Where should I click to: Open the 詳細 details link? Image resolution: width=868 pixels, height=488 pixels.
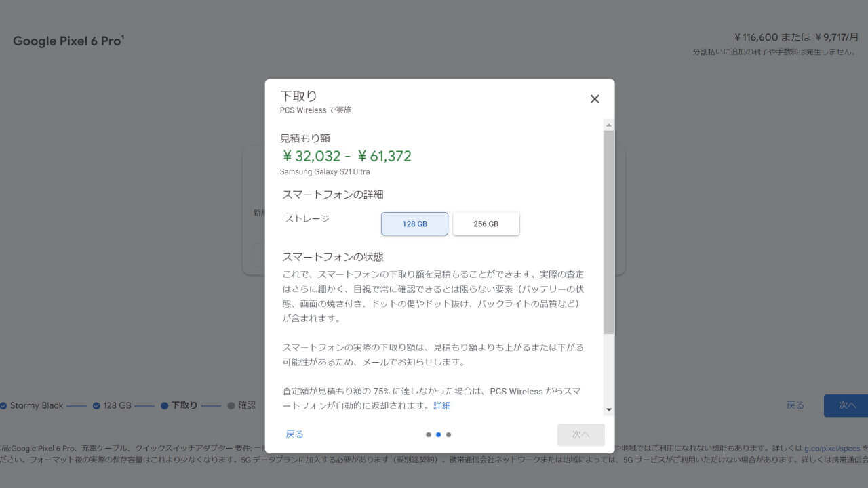[442, 405]
